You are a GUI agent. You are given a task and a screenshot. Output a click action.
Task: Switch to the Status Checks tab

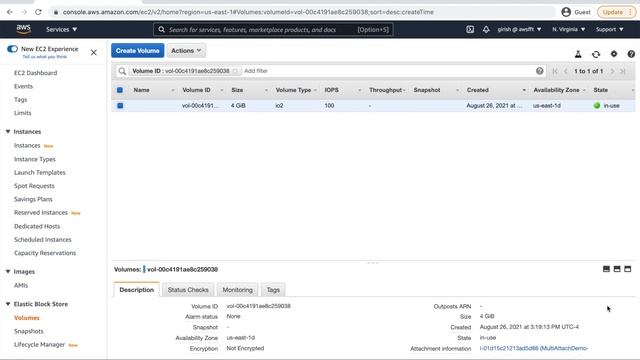tap(188, 289)
